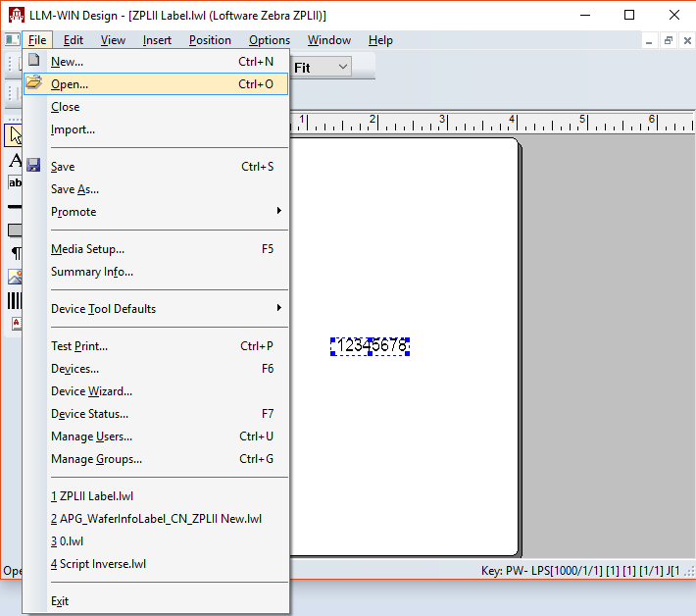Choose New... from the File menu
Viewport: 696px width, 616px height.
[156, 62]
